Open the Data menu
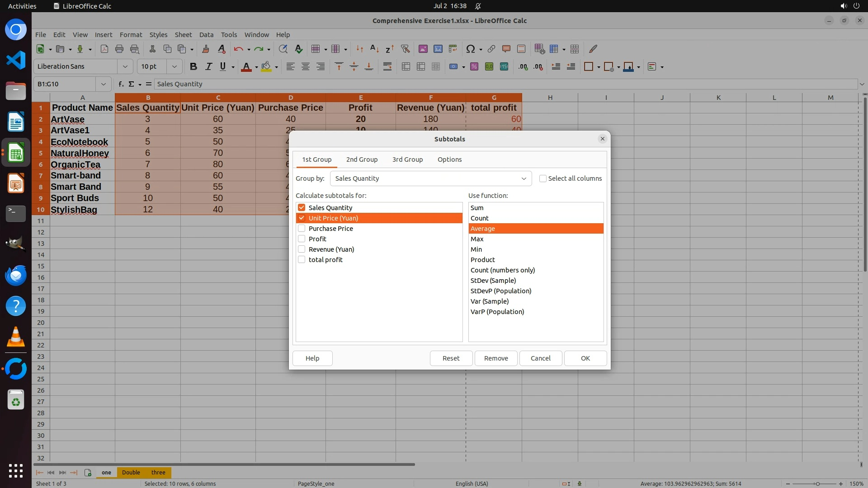 click(206, 35)
